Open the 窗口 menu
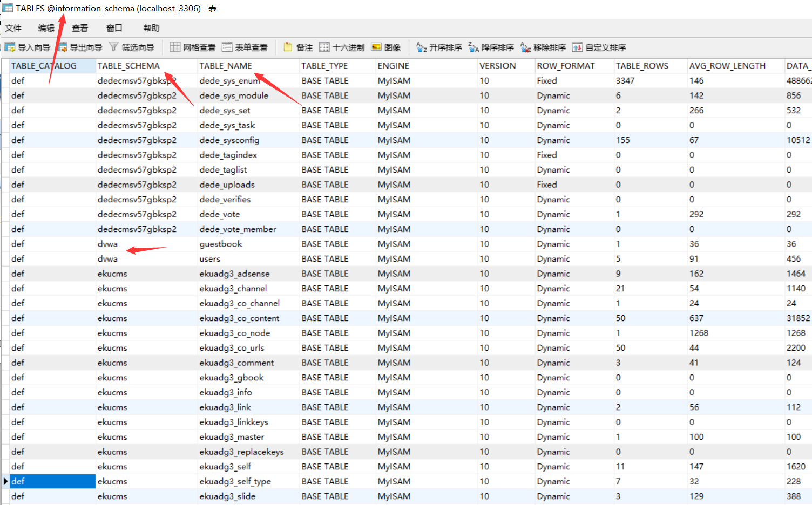 click(x=114, y=28)
